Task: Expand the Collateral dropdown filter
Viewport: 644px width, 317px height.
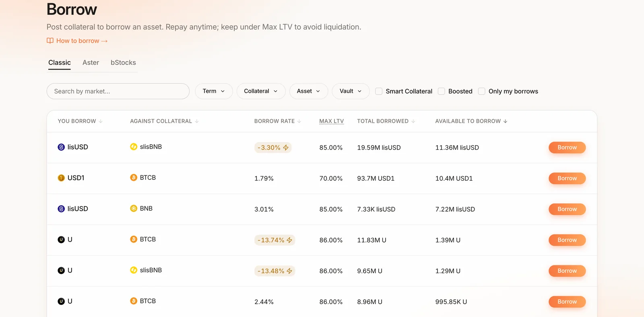Action: (x=261, y=91)
